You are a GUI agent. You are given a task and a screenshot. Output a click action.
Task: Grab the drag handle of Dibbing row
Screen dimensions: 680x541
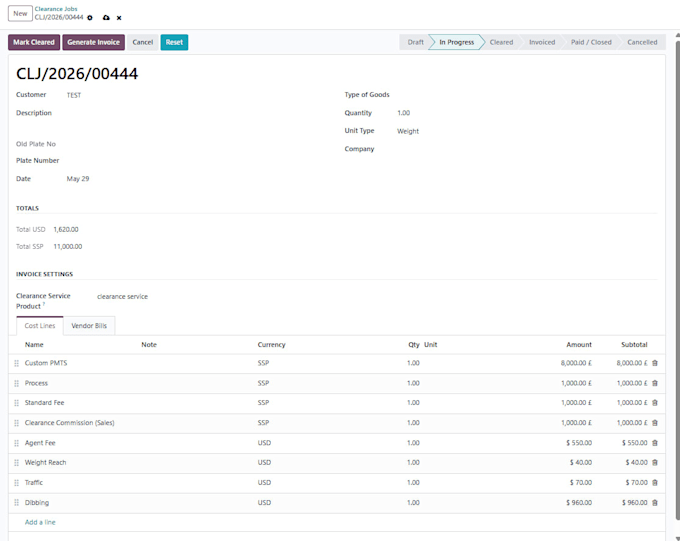coord(16,503)
